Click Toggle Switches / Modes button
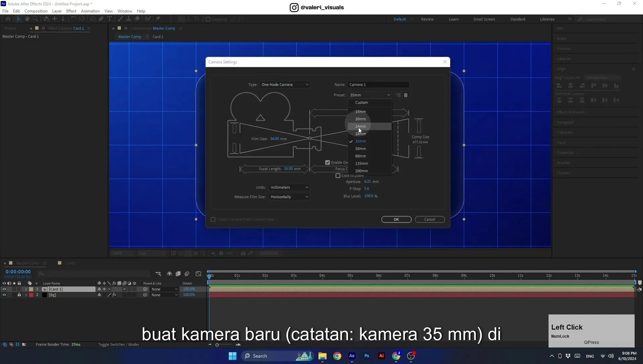Screen dimensions: 643x364 tap(119, 344)
